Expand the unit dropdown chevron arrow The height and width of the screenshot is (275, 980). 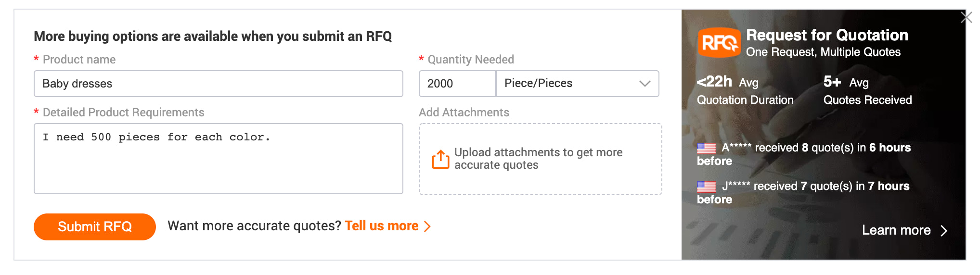[645, 84]
